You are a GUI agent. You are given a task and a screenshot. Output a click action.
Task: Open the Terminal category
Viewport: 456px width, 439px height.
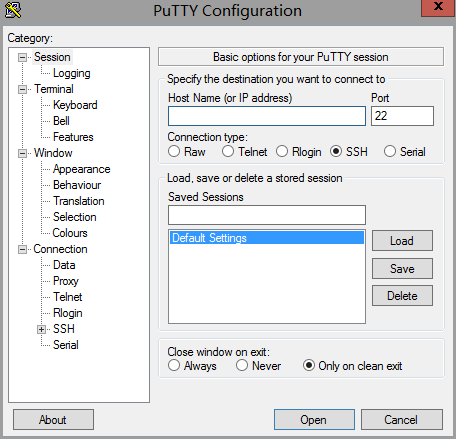(x=54, y=89)
